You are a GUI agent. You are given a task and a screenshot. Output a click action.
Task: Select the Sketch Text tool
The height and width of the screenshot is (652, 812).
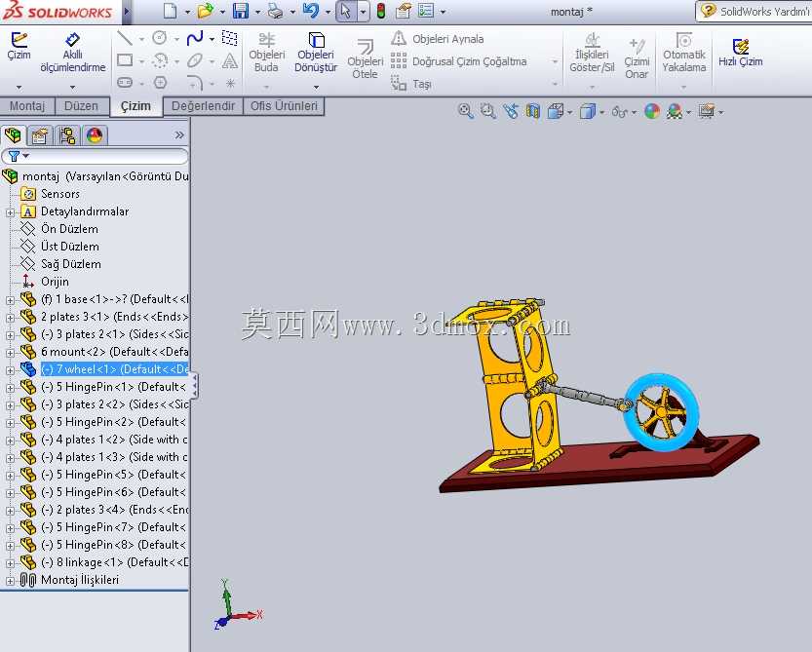pyautogui.click(x=230, y=60)
